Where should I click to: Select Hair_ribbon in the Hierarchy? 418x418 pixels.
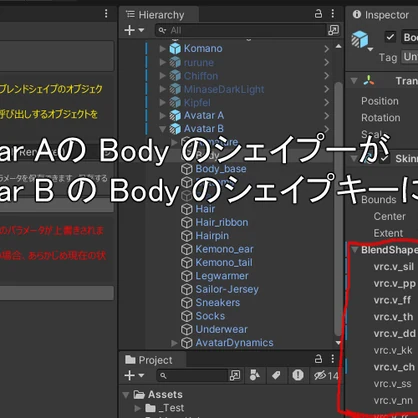222,222
